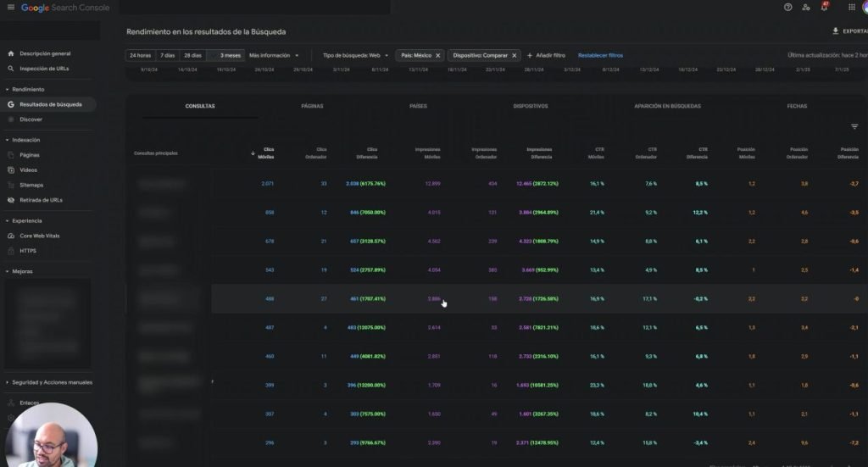
Task: Open Enlaces in the sidebar
Action: click(x=30, y=403)
